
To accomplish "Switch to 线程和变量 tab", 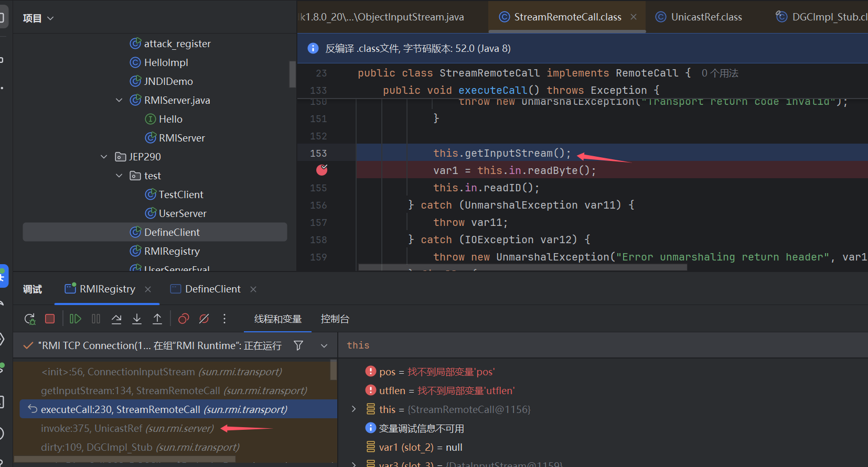I will (x=278, y=319).
